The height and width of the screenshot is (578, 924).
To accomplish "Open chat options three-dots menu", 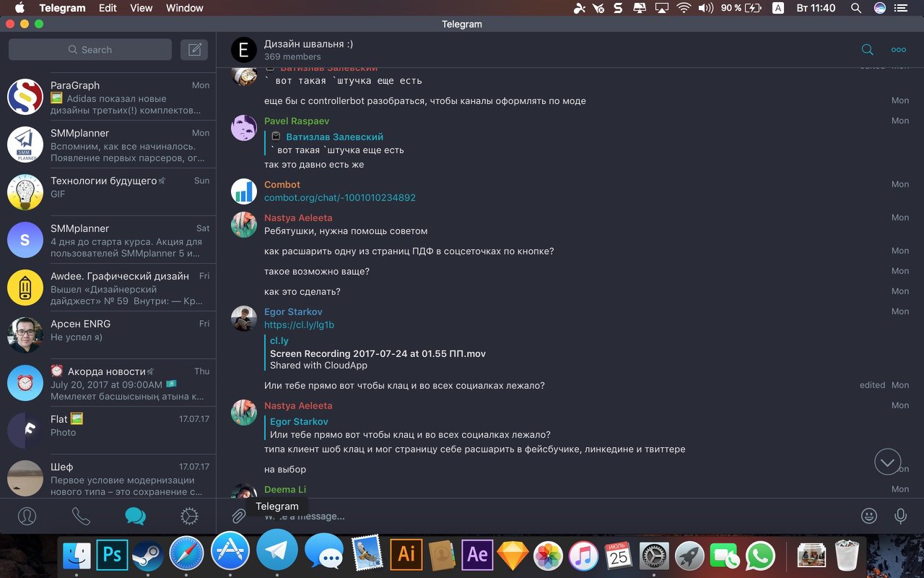I will tap(899, 50).
